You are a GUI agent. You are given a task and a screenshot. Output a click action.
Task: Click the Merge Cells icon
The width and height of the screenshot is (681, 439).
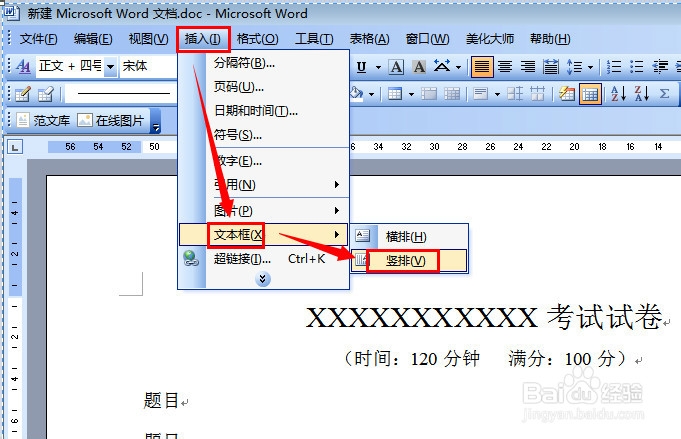pos(429,94)
